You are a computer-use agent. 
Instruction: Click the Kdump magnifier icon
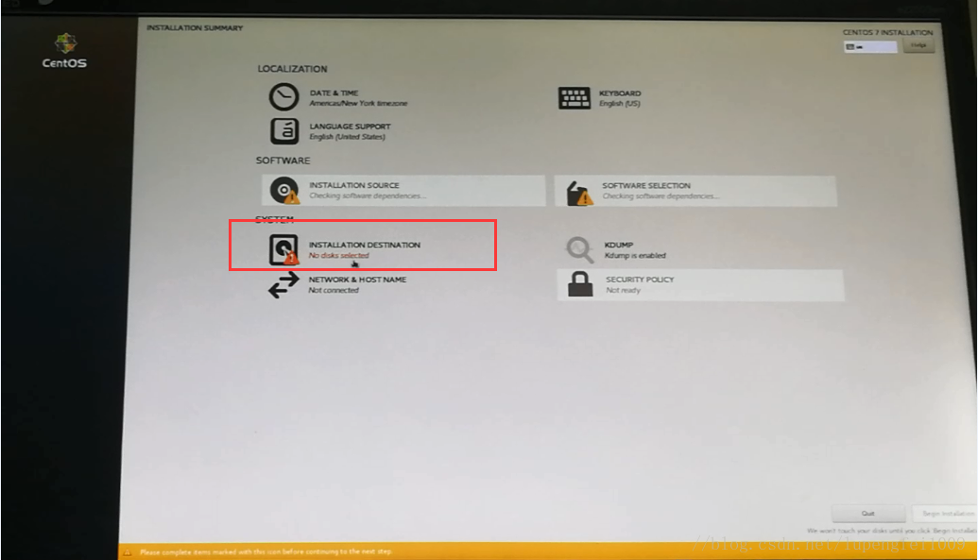(579, 249)
